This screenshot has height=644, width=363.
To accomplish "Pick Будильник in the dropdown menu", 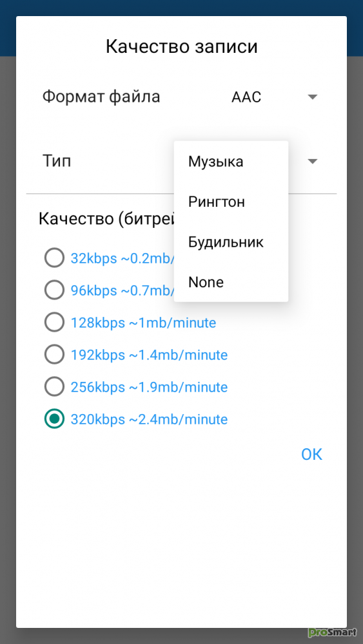I will [231, 242].
